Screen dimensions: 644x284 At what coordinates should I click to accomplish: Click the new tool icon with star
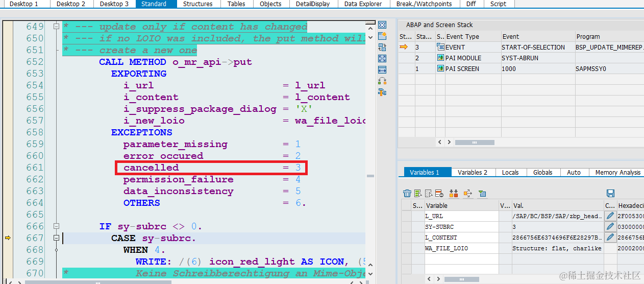tap(382, 36)
